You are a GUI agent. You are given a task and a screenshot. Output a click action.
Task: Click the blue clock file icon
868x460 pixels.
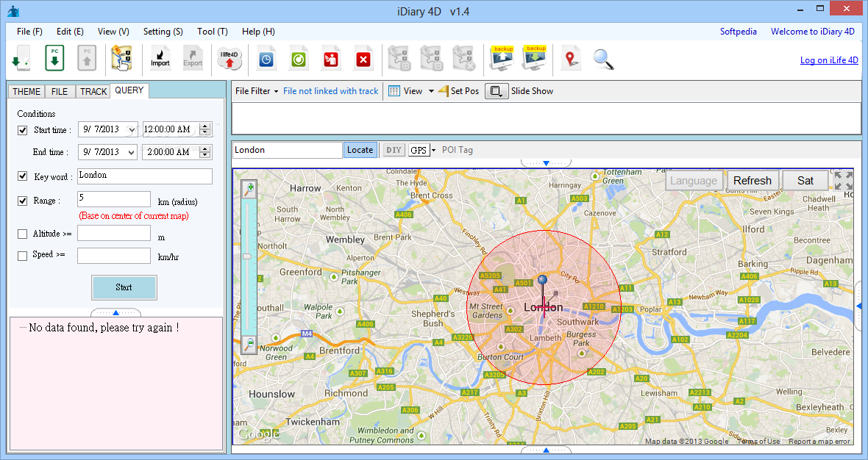click(266, 59)
